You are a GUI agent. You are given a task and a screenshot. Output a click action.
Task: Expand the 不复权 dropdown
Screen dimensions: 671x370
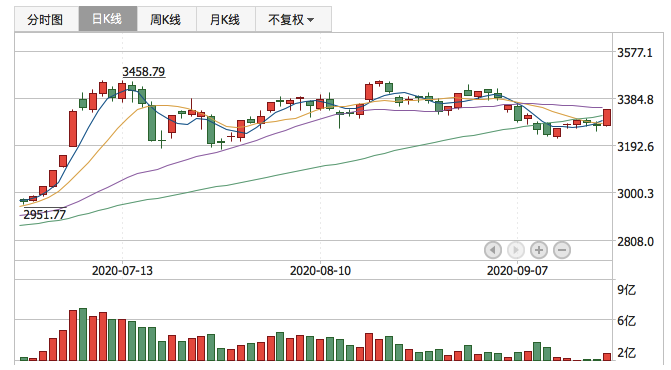click(293, 19)
